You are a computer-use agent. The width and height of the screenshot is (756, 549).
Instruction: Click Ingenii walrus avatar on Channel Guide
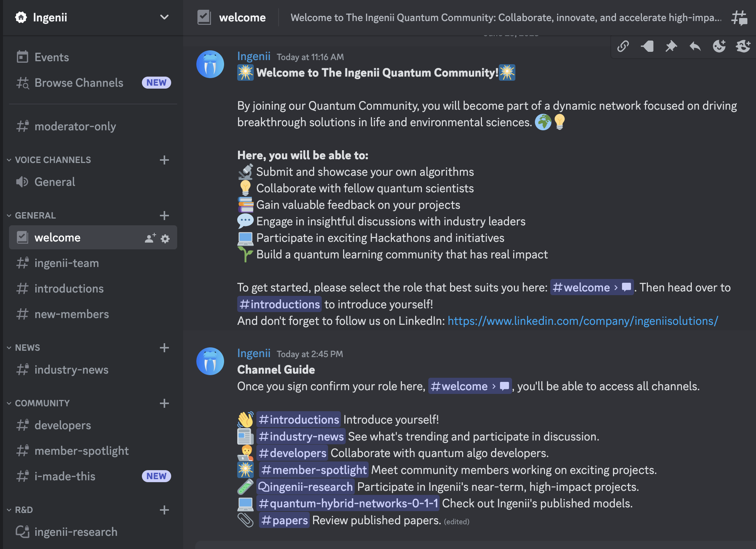[210, 361]
